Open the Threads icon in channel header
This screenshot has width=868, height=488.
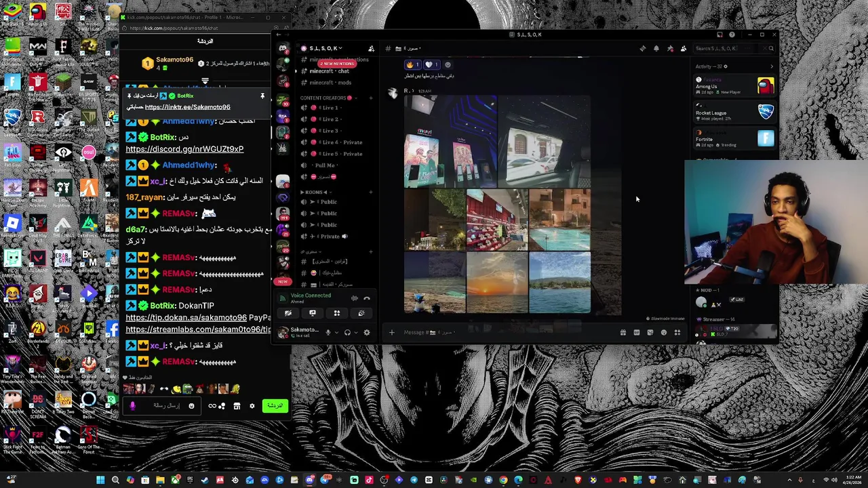[643, 48]
